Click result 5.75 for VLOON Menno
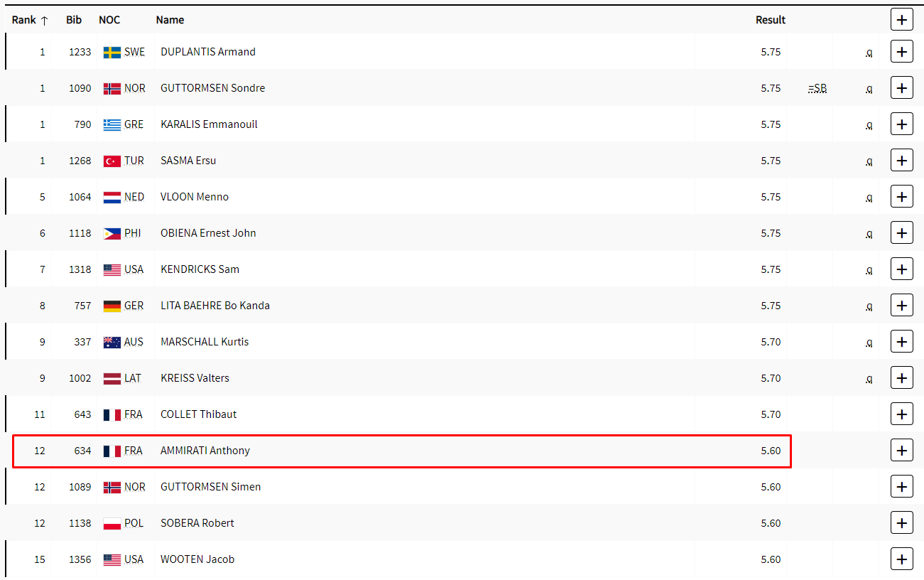Viewport: 924px width, 580px height. tap(771, 197)
